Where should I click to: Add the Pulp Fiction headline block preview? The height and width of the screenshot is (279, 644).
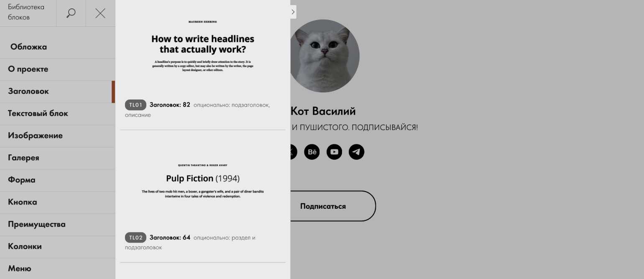pyautogui.click(x=203, y=180)
